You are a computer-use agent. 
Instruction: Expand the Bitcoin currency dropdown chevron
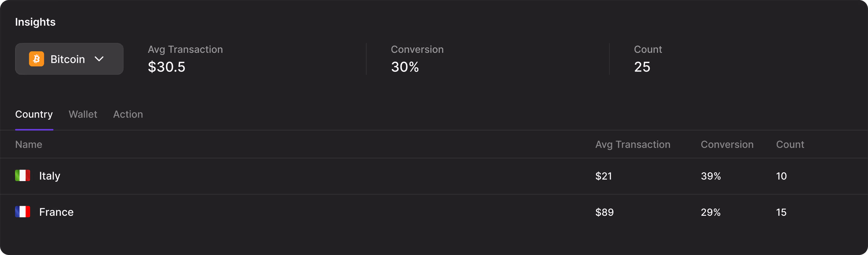coord(99,59)
